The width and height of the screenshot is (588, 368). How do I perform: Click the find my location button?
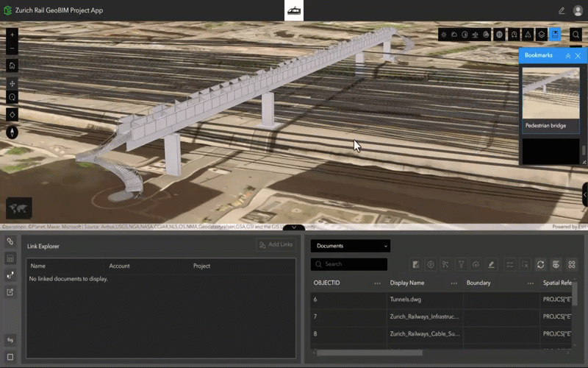[x=12, y=115]
